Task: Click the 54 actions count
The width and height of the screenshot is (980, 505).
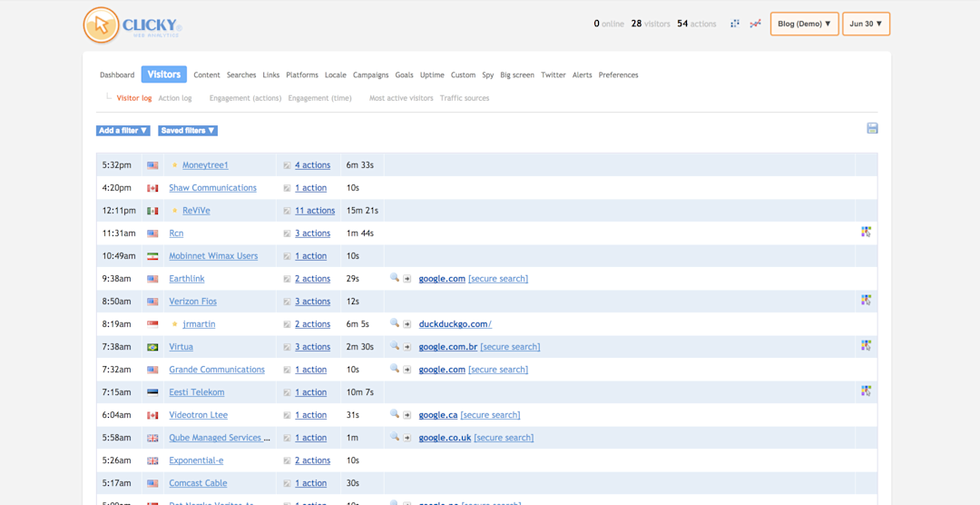Action: [x=697, y=24]
